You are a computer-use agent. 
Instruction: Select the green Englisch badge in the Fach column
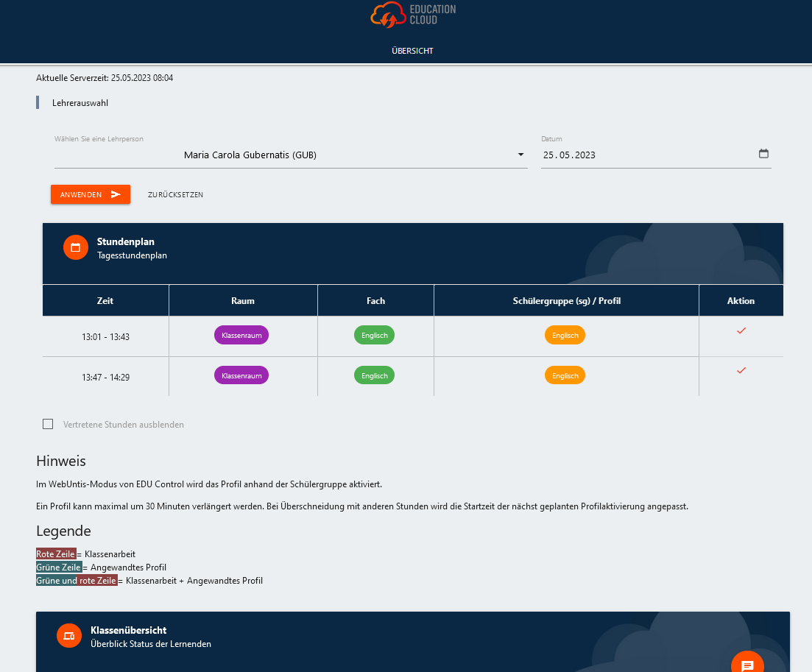[374, 335]
